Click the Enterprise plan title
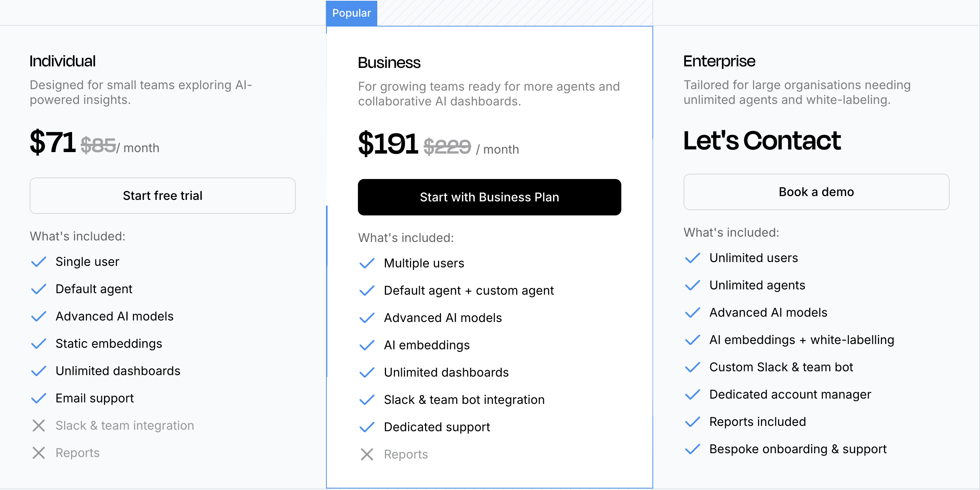Viewport: 980px width, 490px height. click(x=719, y=61)
